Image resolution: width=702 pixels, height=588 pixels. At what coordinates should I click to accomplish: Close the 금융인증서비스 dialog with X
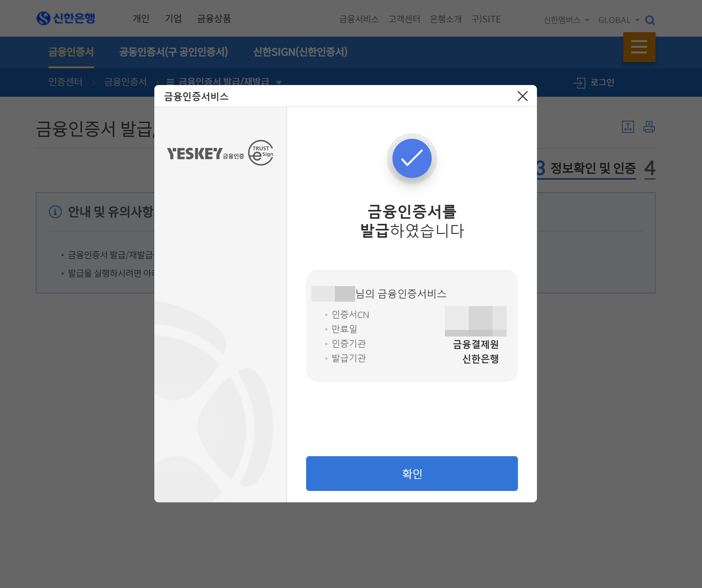pyautogui.click(x=522, y=96)
